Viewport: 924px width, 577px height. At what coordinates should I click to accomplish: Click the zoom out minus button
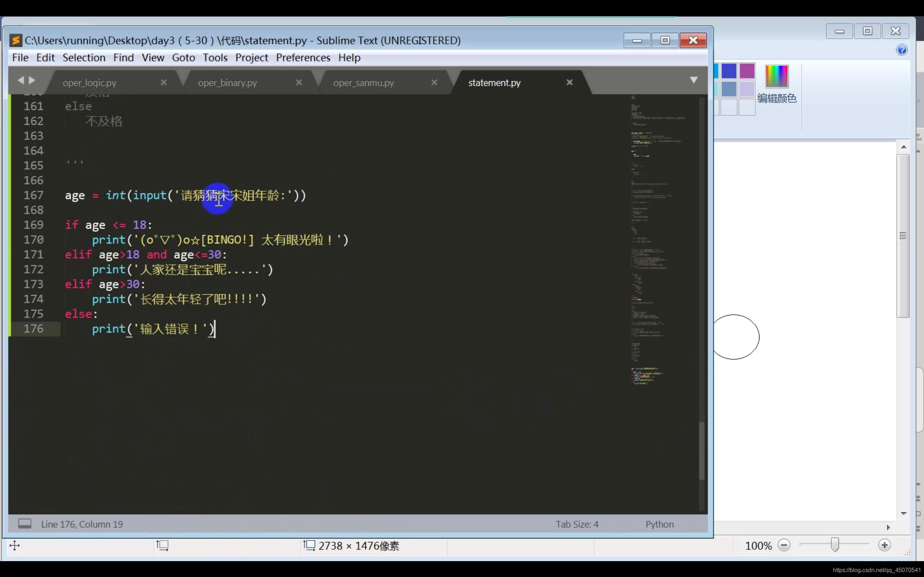click(x=784, y=545)
